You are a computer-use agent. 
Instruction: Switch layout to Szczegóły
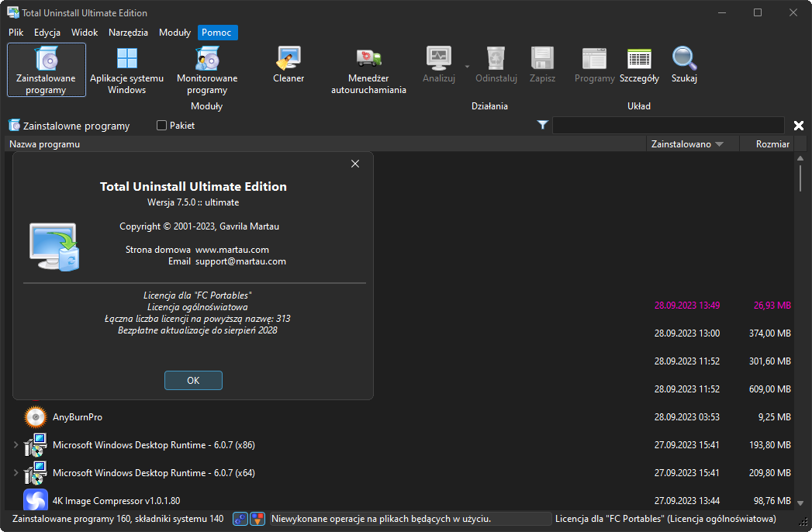pyautogui.click(x=639, y=64)
